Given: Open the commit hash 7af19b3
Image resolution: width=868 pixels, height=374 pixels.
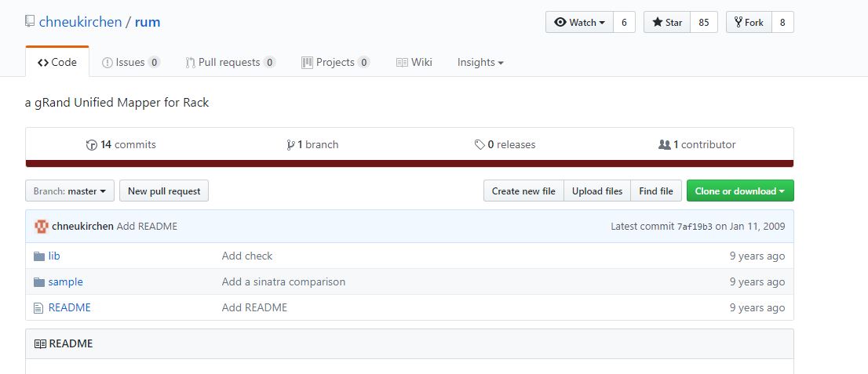Looking at the screenshot, I should [695, 227].
